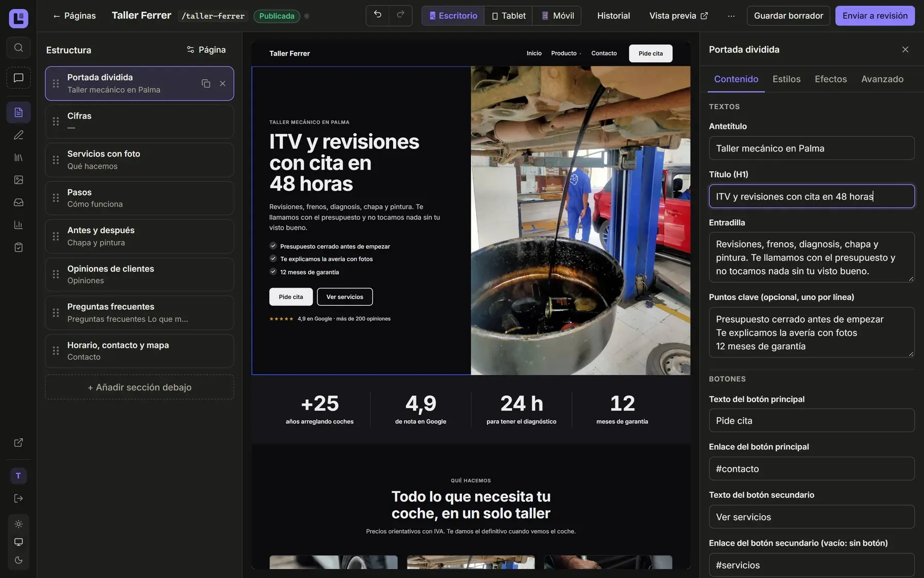Select system theme monitor icon

[x=18, y=542]
